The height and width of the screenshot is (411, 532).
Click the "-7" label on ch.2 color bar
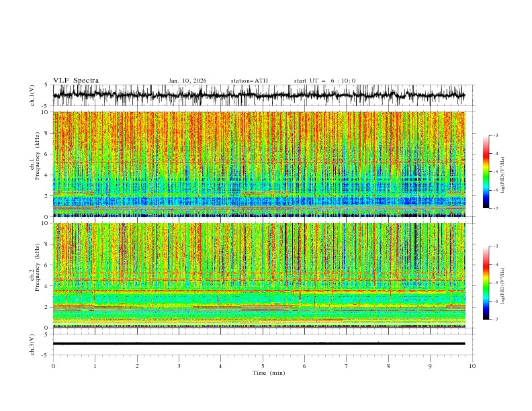click(x=496, y=320)
